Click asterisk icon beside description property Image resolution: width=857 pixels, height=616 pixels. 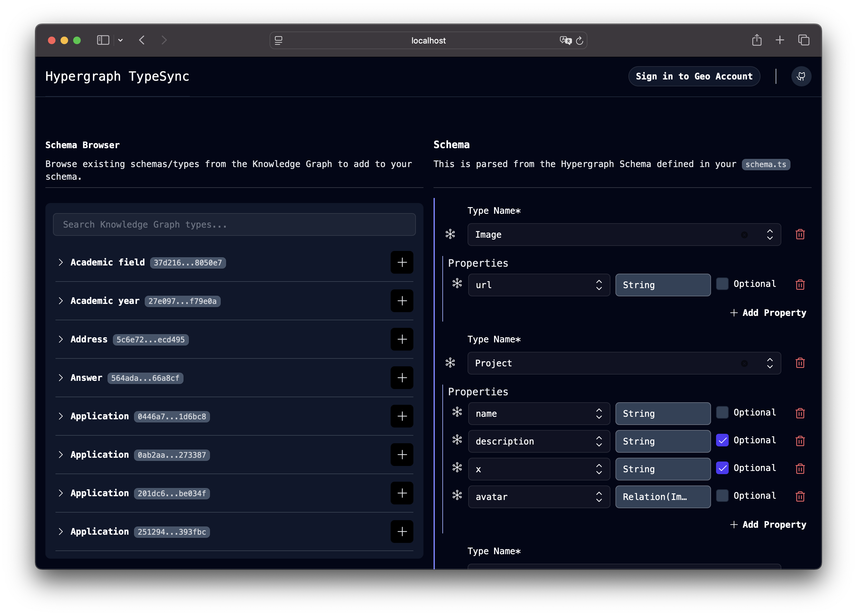point(457,440)
